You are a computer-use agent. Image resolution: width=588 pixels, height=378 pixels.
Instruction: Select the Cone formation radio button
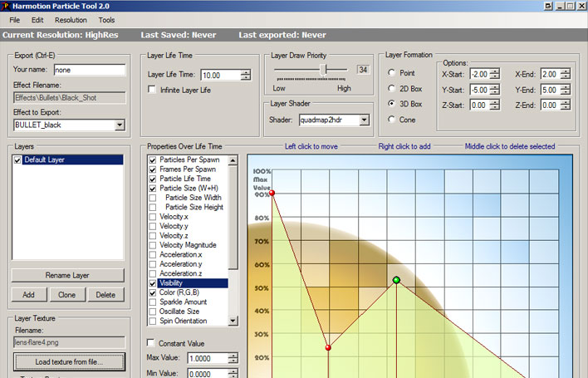click(391, 120)
